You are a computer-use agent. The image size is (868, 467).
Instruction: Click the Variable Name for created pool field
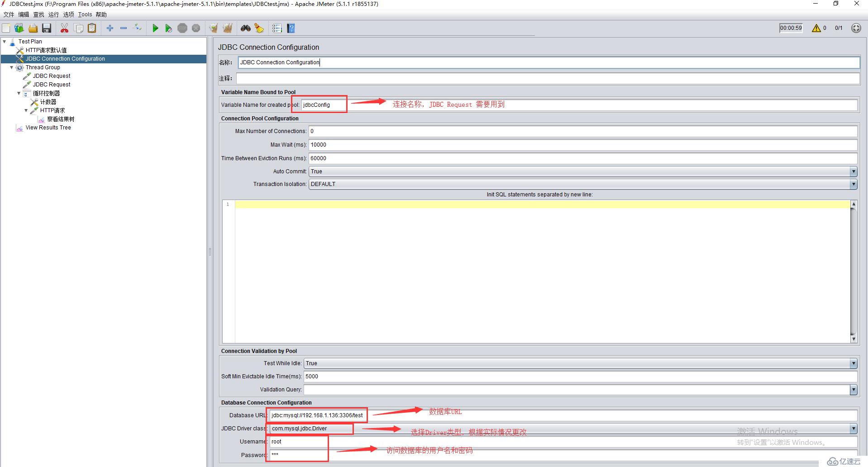click(579, 105)
